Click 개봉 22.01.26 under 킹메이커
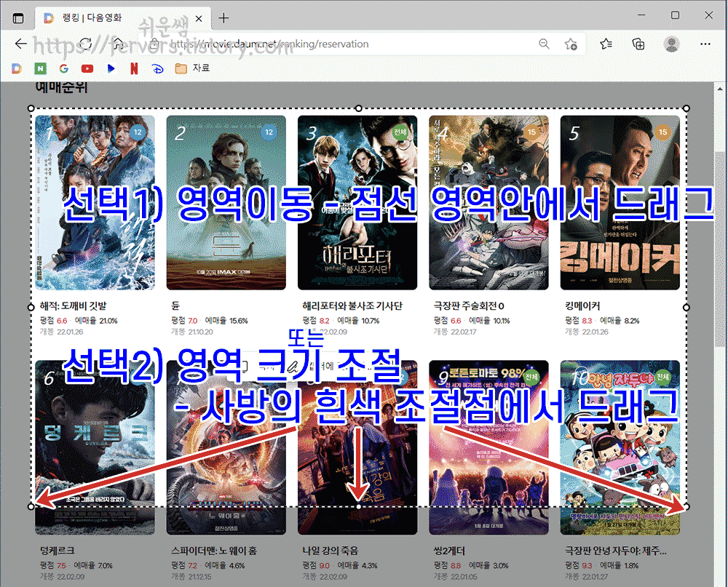The image size is (728, 587). tap(586, 332)
